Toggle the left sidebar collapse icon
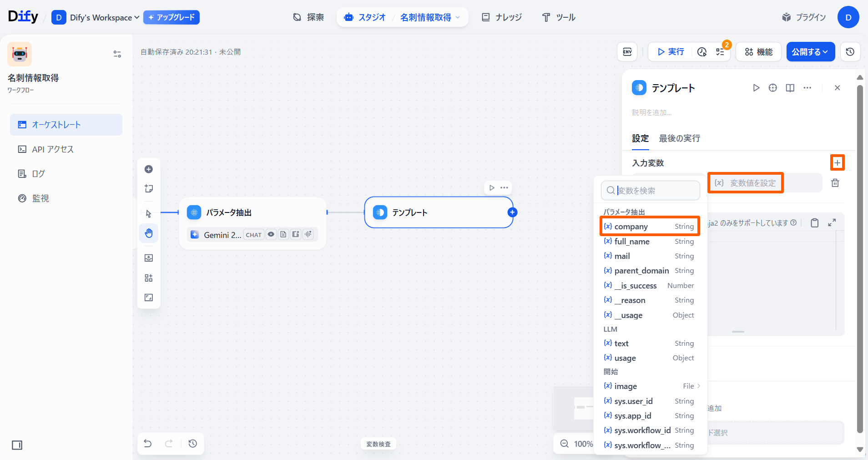 pos(17,445)
